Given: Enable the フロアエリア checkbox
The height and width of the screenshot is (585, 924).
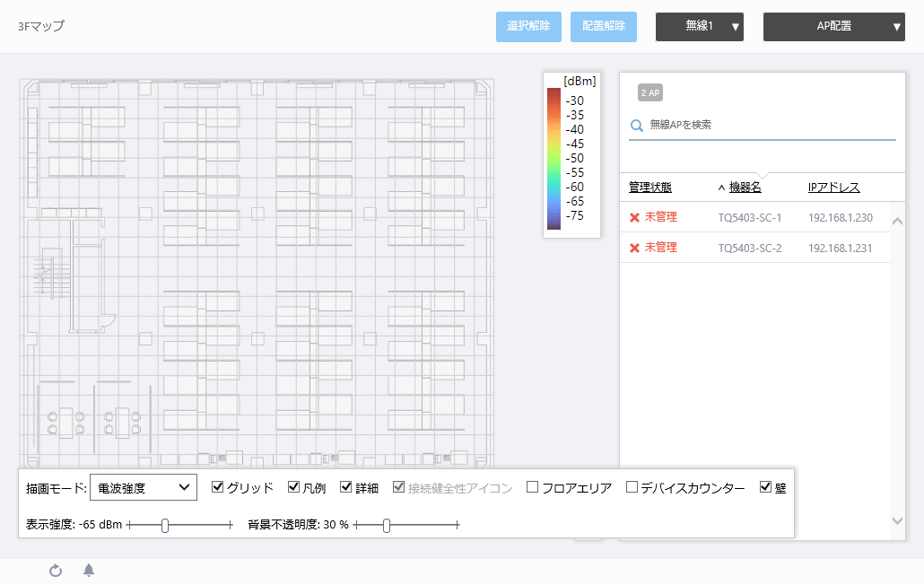Looking at the screenshot, I should click(532, 487).
